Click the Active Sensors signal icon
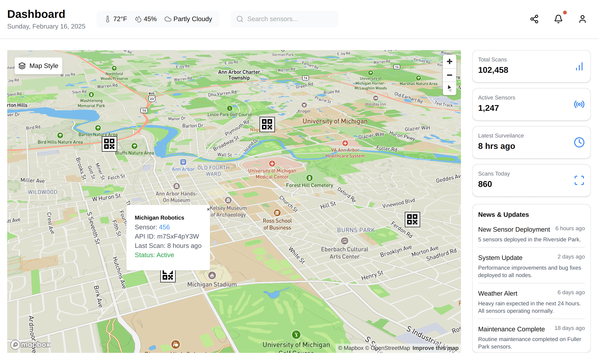Viewport: 599px width, 364px height. 579,104
